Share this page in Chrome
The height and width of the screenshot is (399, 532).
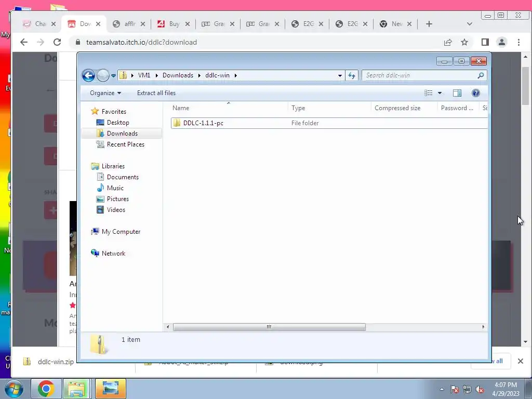pyautogui.click(x=448, y=43)
